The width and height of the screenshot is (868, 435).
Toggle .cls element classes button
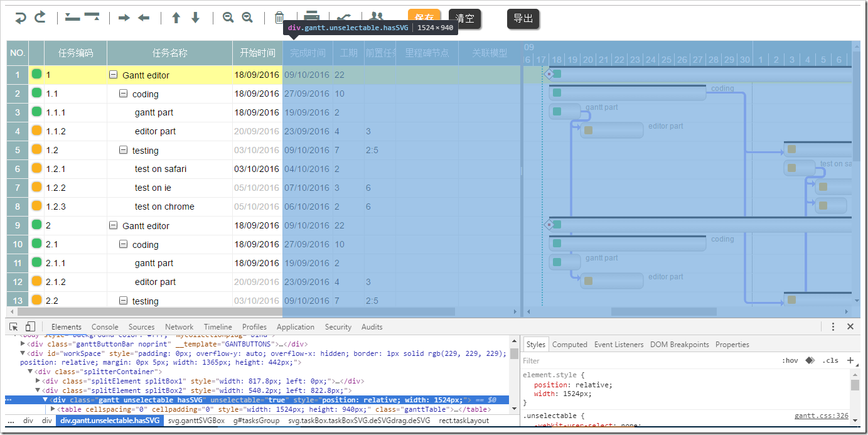pyautogui.click(x=830, y=360)
